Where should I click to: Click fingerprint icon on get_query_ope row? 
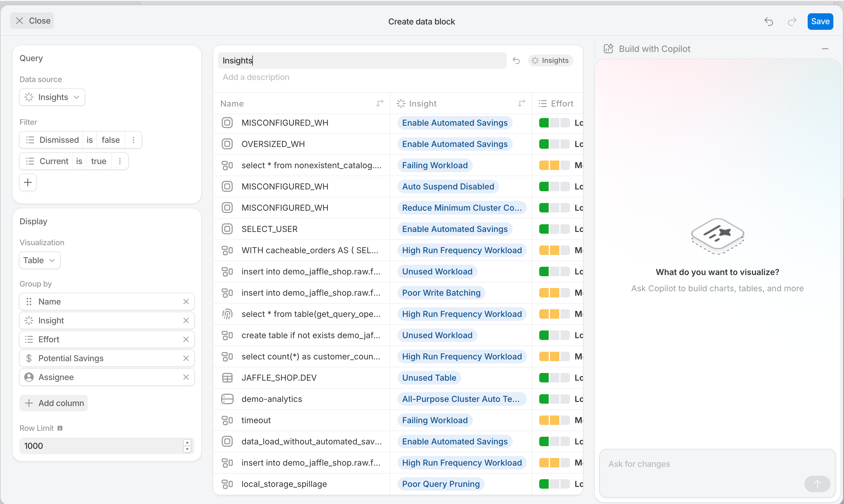pyautogui.click(x=227, y=314)
